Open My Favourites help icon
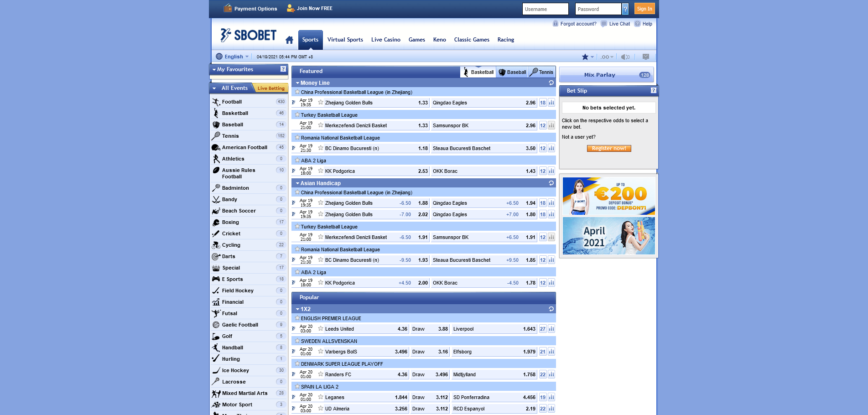 pyautogui.click(x=283, y=69)
